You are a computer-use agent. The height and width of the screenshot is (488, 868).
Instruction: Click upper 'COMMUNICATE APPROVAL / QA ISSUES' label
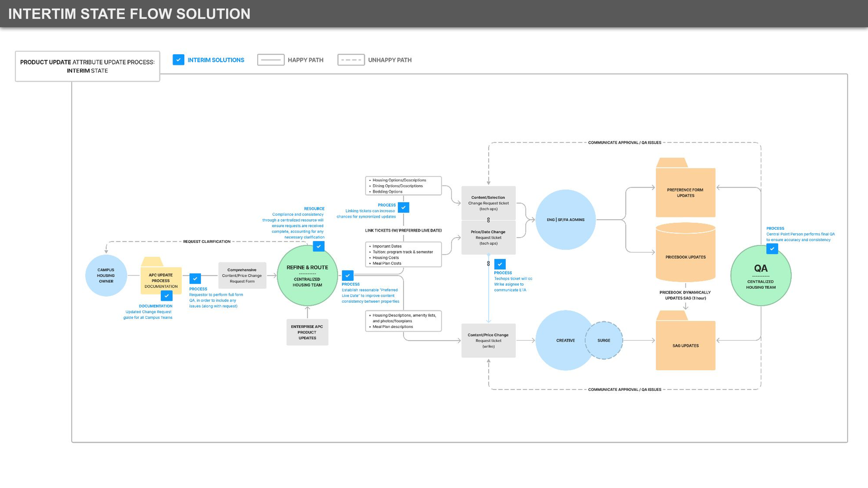point(625,143)
